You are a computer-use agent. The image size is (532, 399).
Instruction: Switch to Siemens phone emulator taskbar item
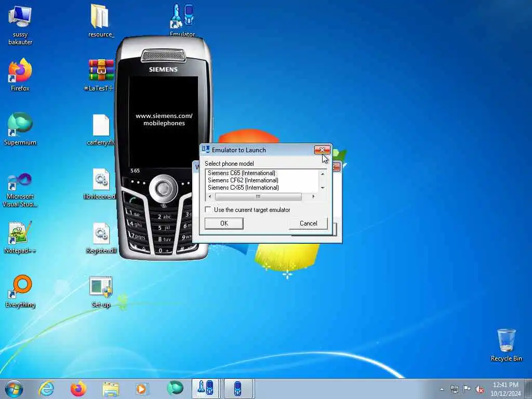tap(238, 389)
